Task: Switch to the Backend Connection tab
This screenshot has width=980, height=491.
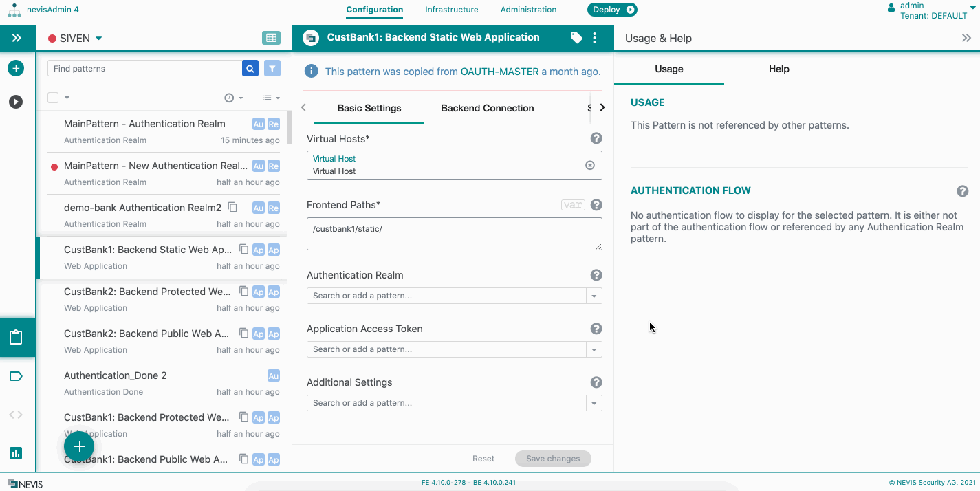Action: (487, 108)
